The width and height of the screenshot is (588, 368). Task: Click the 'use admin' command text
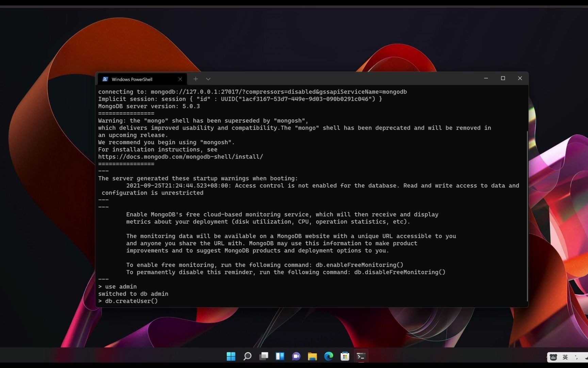click(121, 287)
